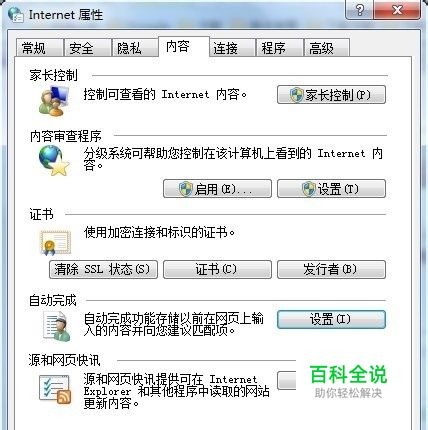Open the 证书(C) button
Screen dimensions: 428x430
coord(217,269)
